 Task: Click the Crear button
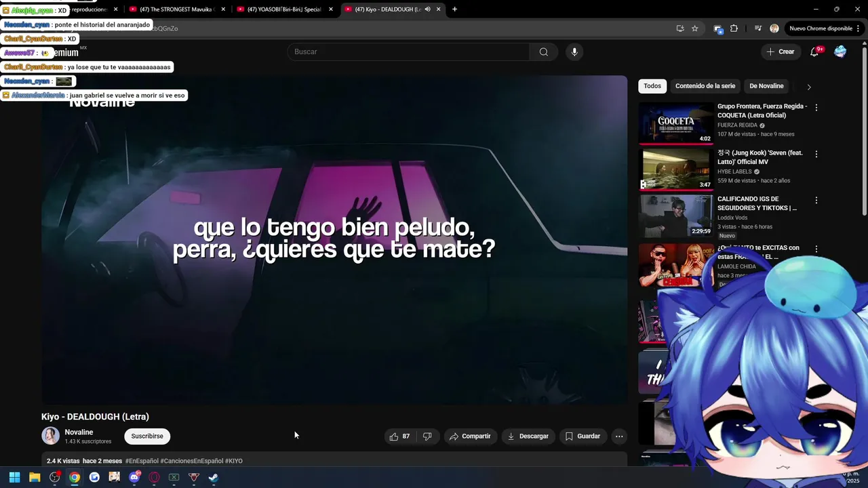(x=781, y=52)
